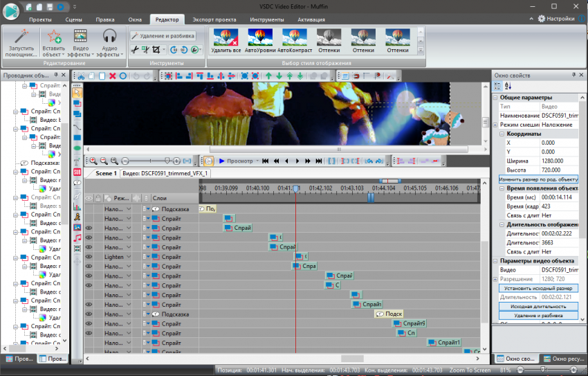Open the Проекты menu tab

pos(40,19)
